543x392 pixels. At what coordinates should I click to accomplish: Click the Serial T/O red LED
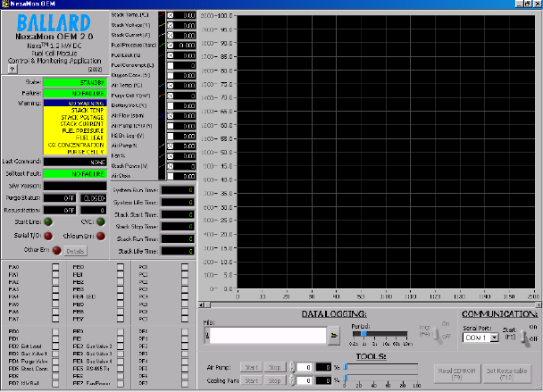pyautogui.click(x=48, y=236)
